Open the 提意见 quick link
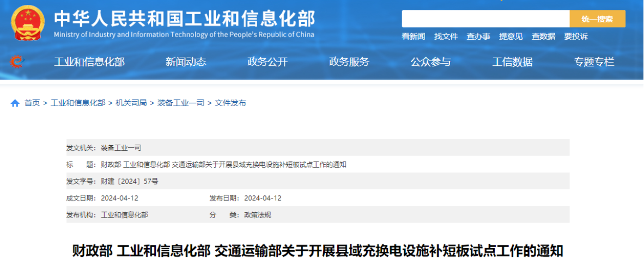 point(511,36)
